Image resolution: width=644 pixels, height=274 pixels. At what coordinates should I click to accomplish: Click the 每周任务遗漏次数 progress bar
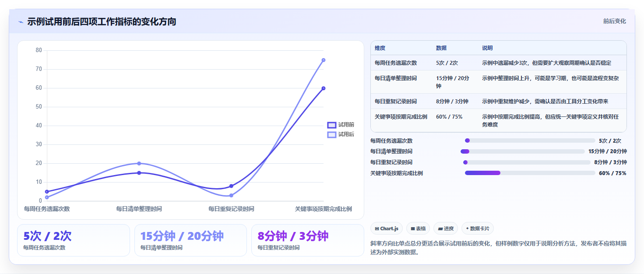click(530, 141)
